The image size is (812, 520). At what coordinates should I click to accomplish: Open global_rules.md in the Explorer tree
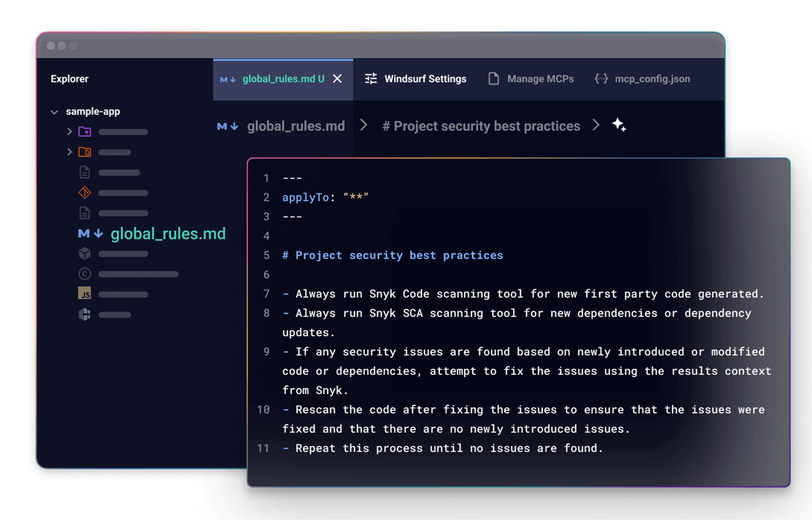[168, 234]
